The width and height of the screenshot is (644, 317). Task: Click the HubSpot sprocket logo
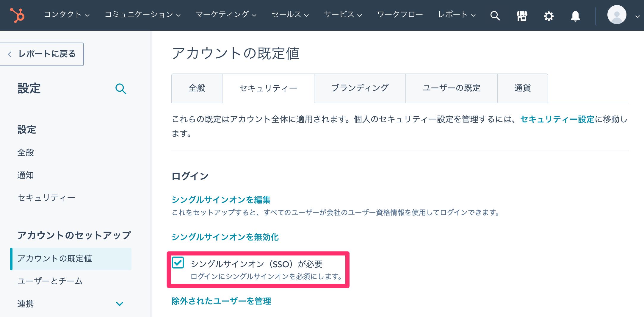[x=17, y=15]
